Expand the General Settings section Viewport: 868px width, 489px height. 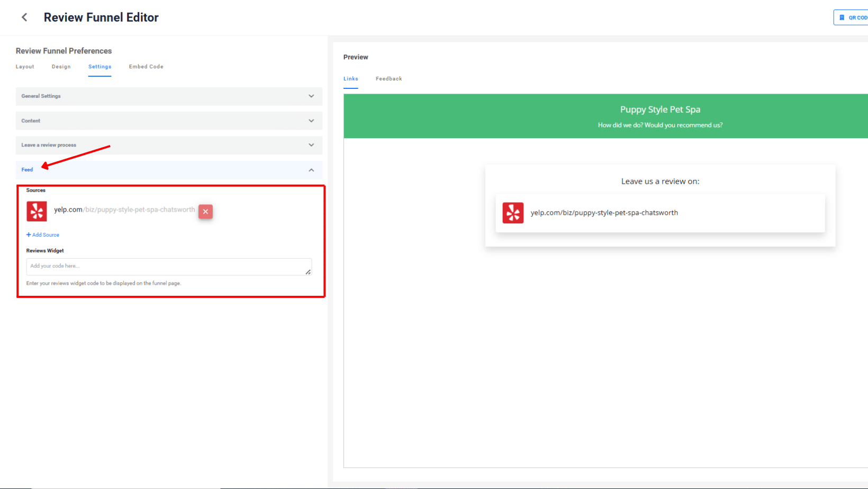[169, 96]
